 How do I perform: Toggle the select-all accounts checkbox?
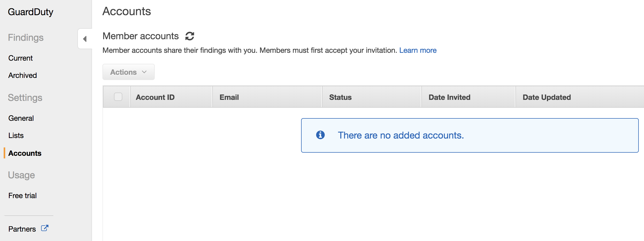click(118, 97)
